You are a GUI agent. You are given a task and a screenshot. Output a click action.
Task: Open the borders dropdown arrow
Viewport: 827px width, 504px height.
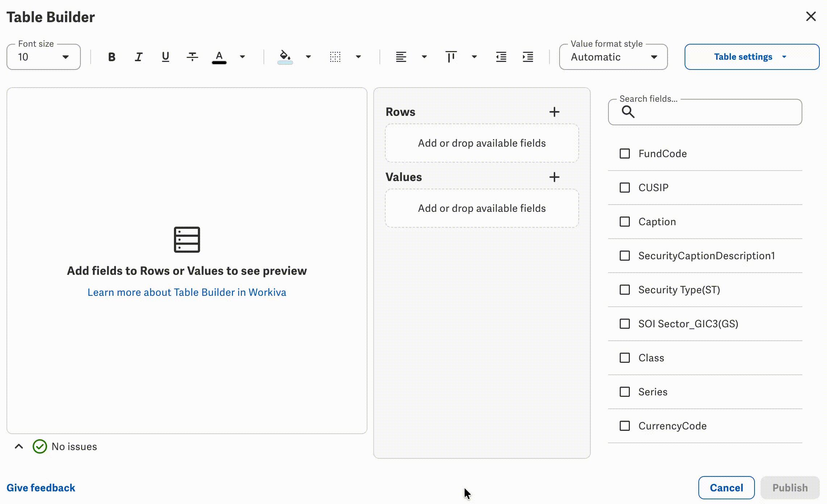coord(358,57)
